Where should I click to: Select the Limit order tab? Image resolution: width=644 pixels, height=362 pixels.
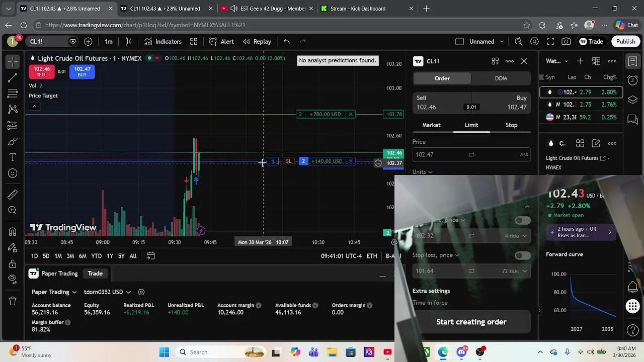[x=471, y=125]
